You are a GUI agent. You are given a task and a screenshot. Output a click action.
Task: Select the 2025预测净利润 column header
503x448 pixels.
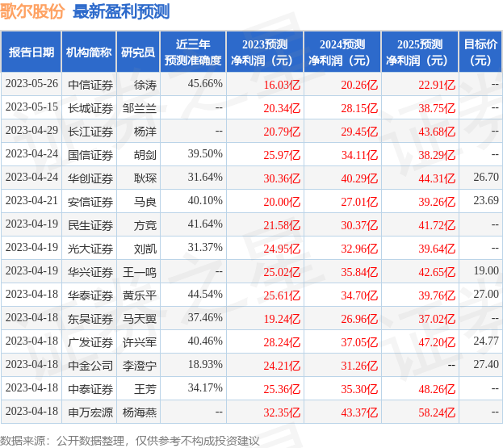coord(420,52)
